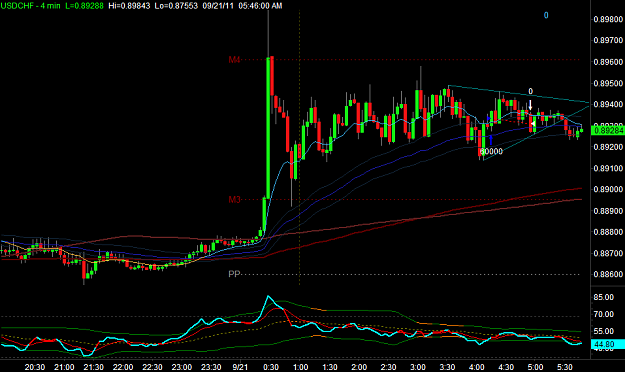This screenshot has width=625, height=372.
Task: Select the L=0.89288 last price readout
Action: (84, 6)
